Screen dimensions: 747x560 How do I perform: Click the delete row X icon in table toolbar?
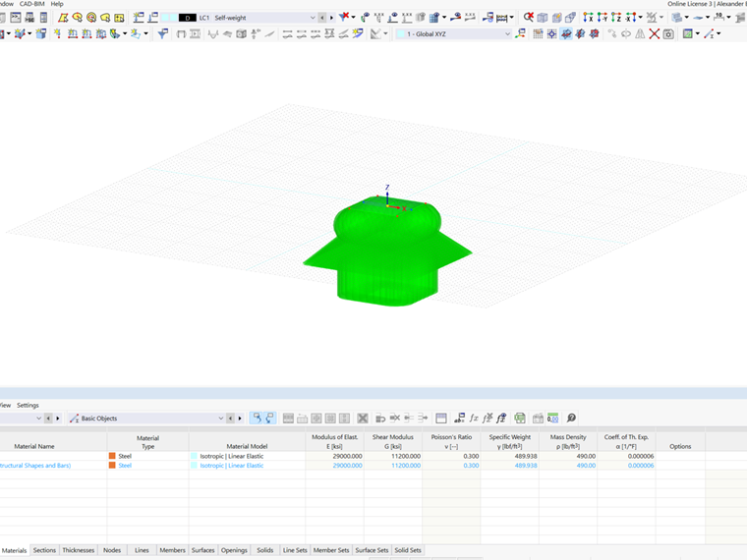tap(363, 419)
